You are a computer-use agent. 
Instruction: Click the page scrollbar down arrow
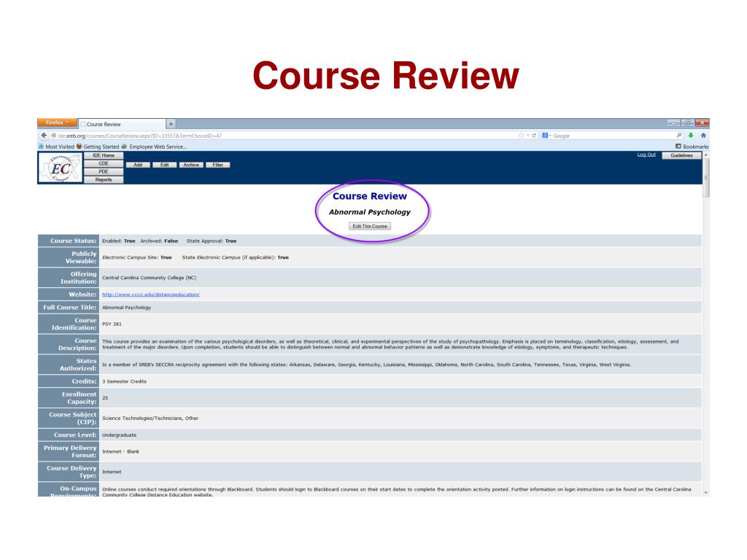706,493
